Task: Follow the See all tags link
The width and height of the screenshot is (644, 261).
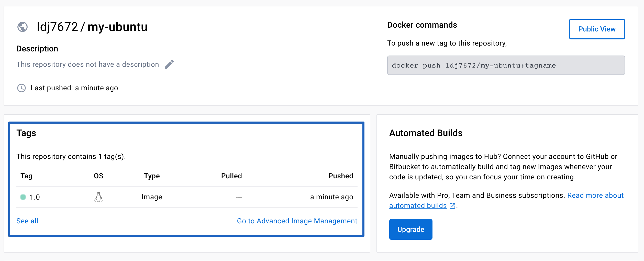Action: click(27, 221)
